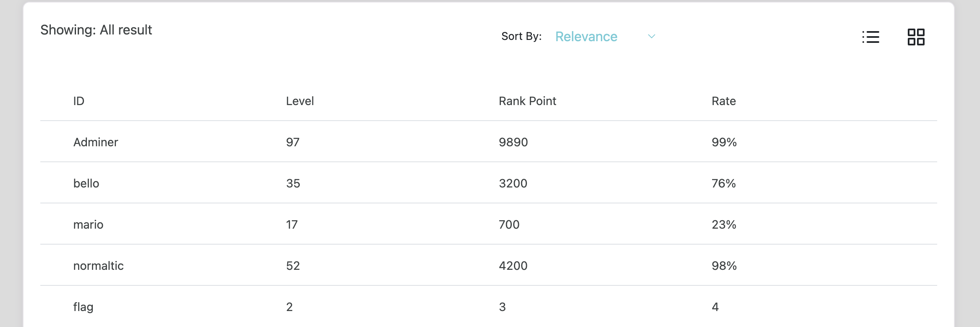Select the 99% rate cell
Viewport: 980px width, 327px height.
click(724, 142)
